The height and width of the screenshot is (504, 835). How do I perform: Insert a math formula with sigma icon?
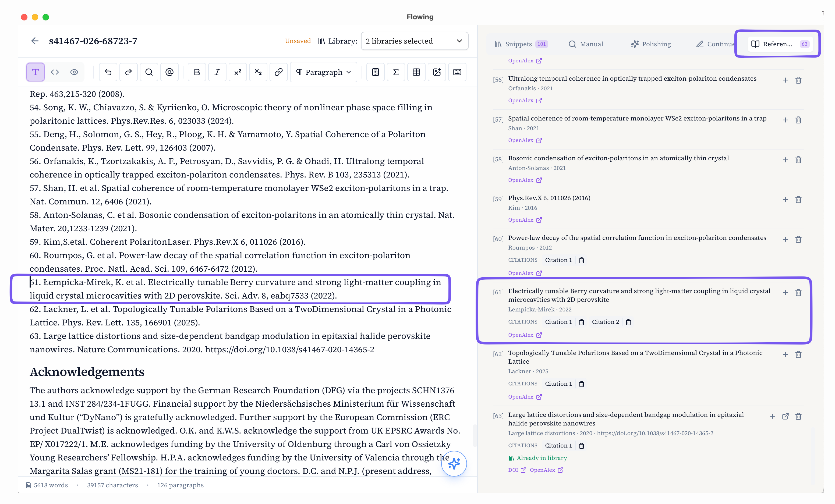(x=396, y=72)
